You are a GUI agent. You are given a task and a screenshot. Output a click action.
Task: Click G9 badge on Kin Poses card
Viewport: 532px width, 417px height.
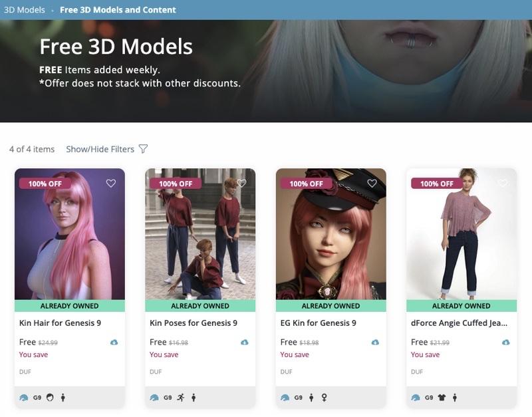(168, 397)
